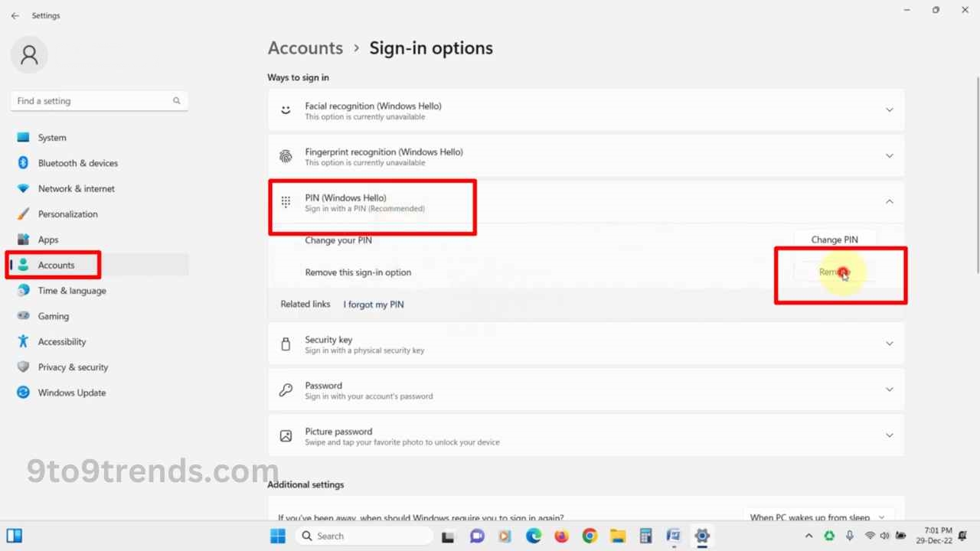Open the Chat app from the taskbar
This screenshot has height=551, width=980.
pyautogui.click(x=477, y=536)
